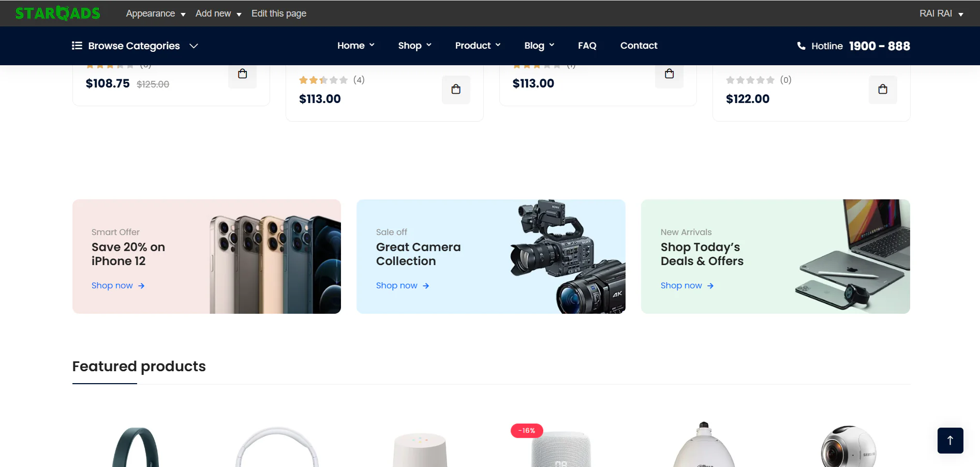980x467 pixels.
Task: Add the $122.00 product to cart
Action: (883, 90)
